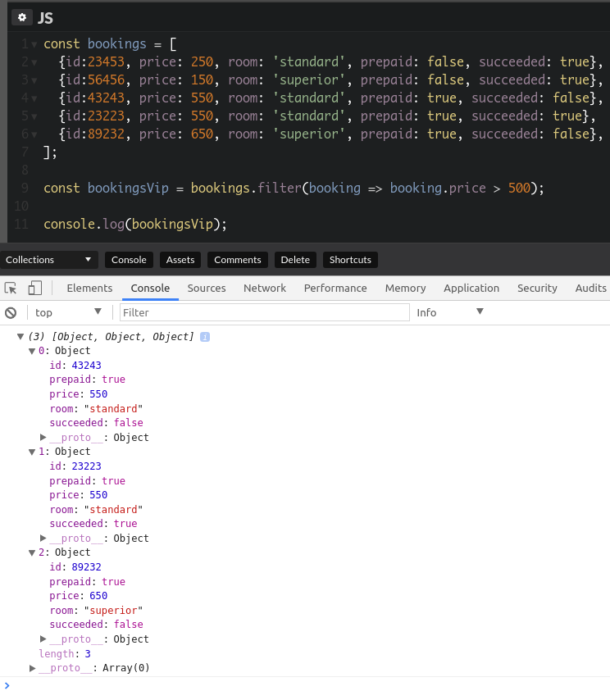Expand __proto__ under object with id 89232
610x700 pixels.
click(43, 639)
